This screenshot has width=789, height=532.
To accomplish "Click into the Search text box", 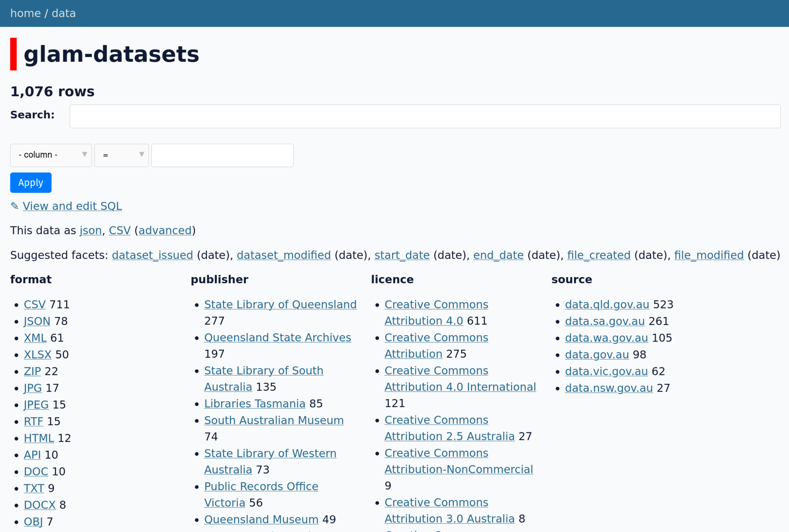I will click(424, 116).
